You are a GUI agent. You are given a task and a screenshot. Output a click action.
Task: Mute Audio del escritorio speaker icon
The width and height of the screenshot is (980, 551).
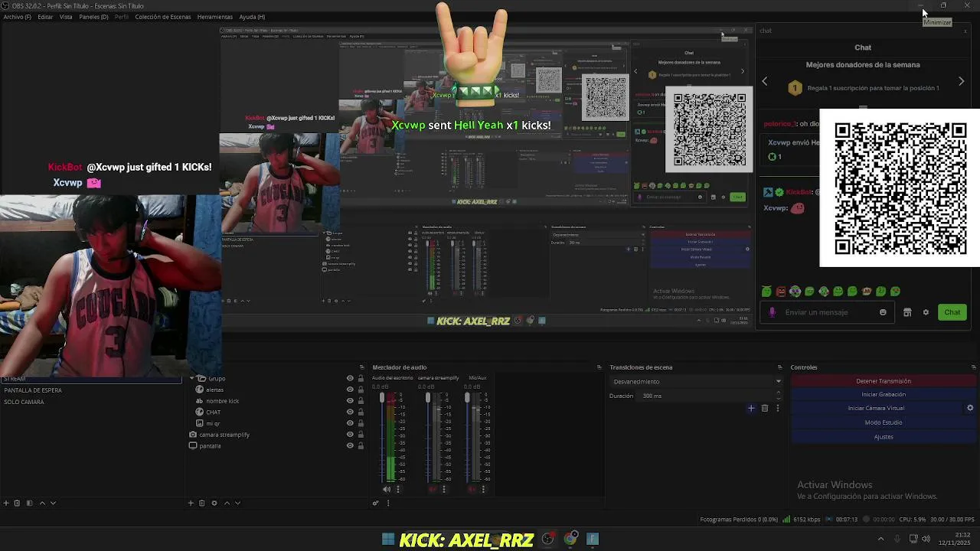click(387, 489)
